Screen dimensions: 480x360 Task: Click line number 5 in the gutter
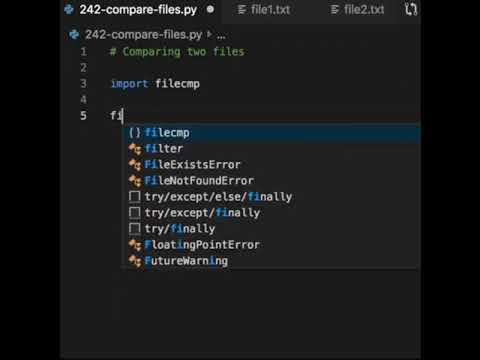83,116
